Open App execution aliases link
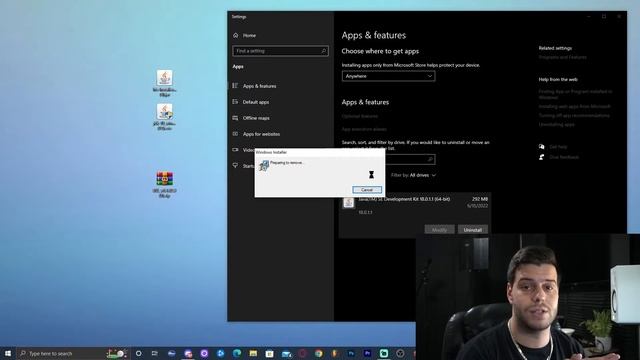640x360 pixels. point(364,129)
